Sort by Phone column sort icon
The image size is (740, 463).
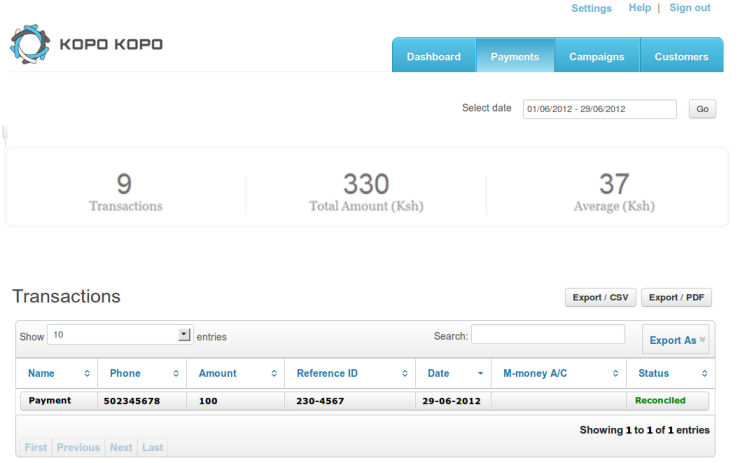(177, 373)
